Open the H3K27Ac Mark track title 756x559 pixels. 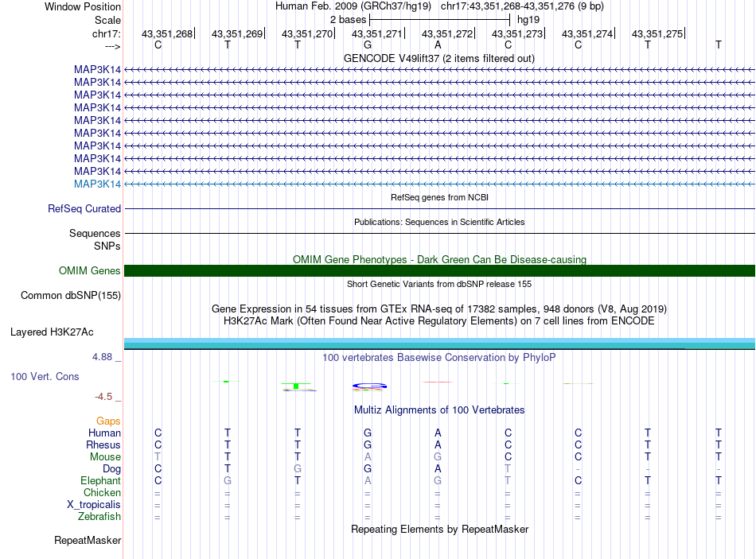pos(439,321)
